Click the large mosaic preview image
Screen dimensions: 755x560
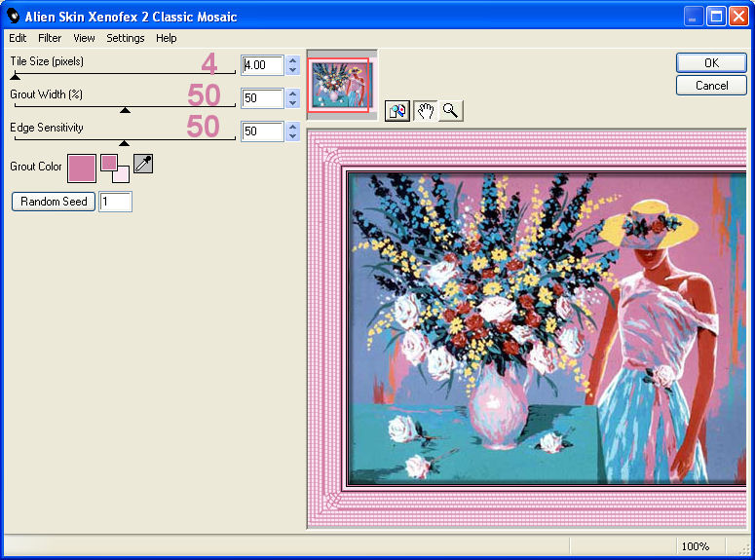coord(527,329)
